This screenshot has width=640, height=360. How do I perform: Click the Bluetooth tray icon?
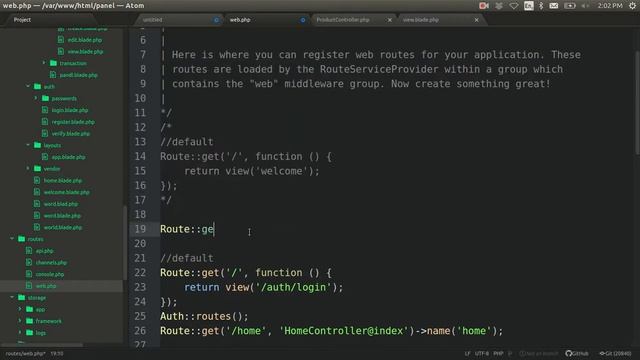(x=541, y=6)
